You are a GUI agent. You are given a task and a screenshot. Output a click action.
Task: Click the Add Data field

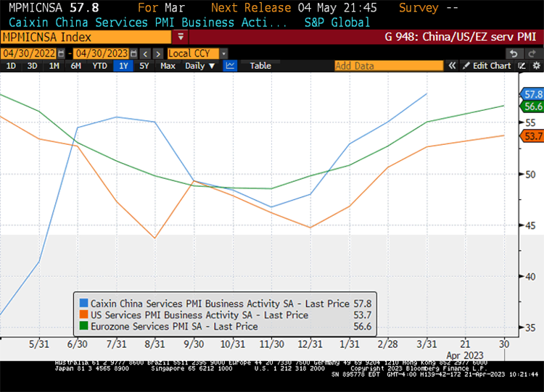(x=389, y=66)
